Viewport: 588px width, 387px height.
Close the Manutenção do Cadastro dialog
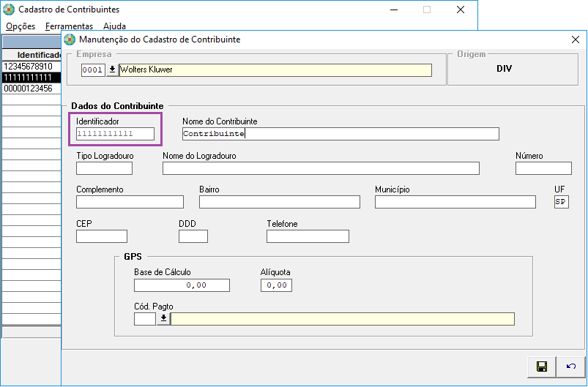pos(576,40)
